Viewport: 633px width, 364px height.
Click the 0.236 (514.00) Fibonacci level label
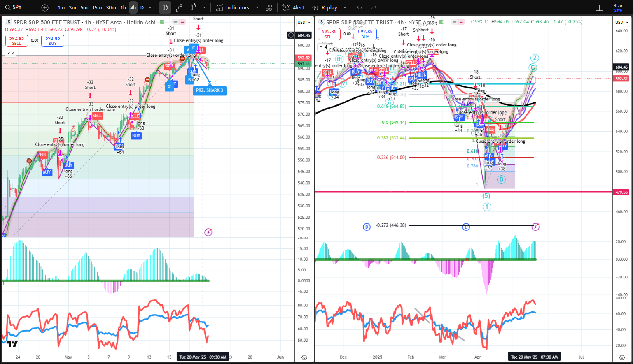(x=391, y=158)
